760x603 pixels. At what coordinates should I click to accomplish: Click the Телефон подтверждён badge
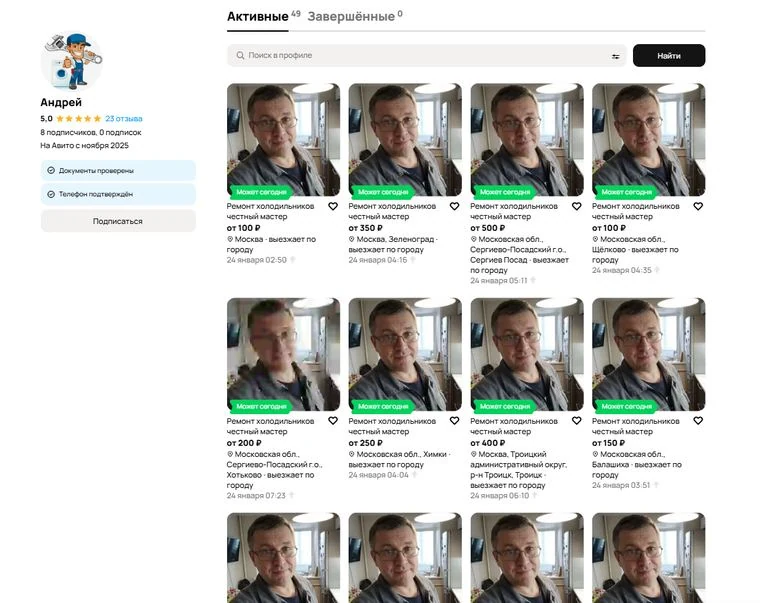tap(118, 194)
